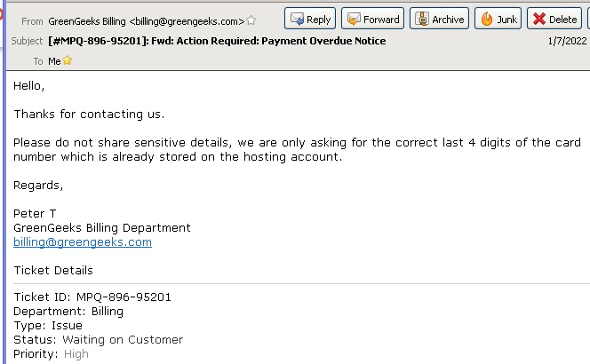Mark this email as Junk

[498, 19]
